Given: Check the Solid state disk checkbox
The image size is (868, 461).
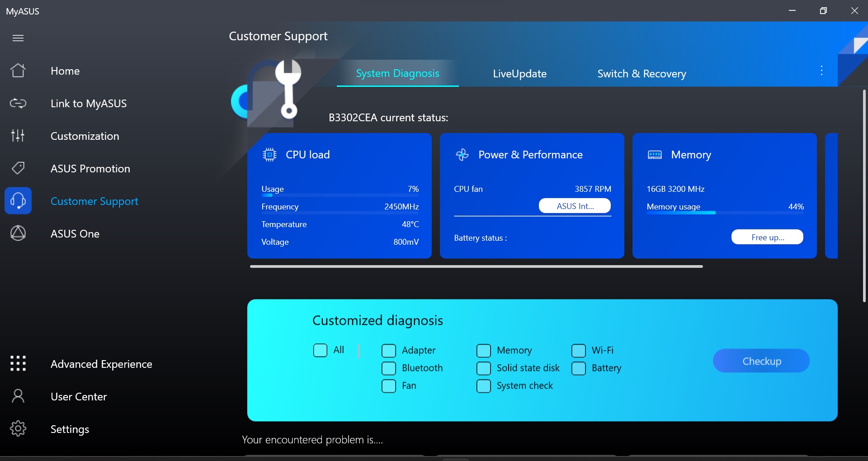Looking at the screenshot, I should 484,368.
